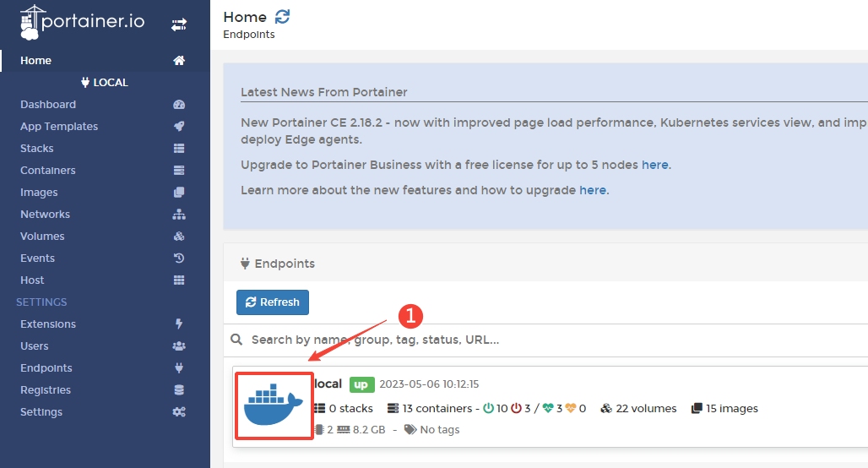Click the 'No tags' text
Screen dimensions: 868x468
tap(440, 430)
